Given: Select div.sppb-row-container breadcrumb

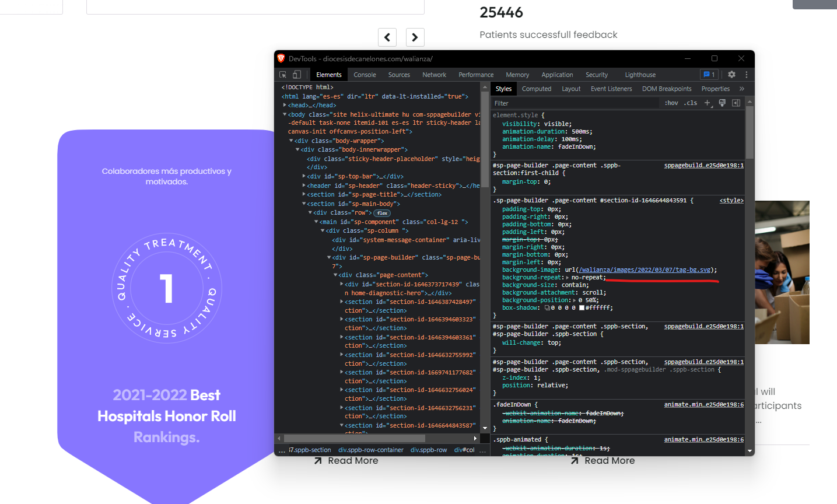Looking at the screenshot, I should (x=371, y=450).
